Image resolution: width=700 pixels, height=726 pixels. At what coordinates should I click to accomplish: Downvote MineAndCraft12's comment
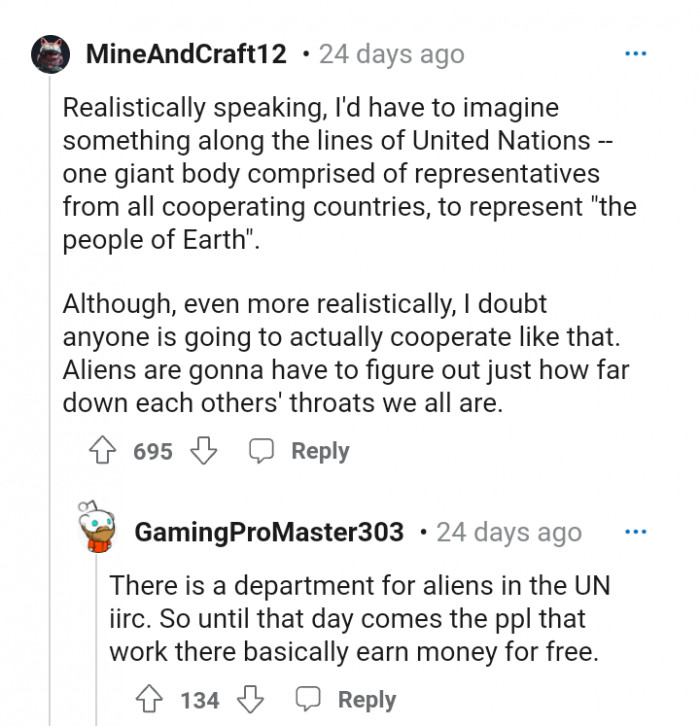[204, 451]
